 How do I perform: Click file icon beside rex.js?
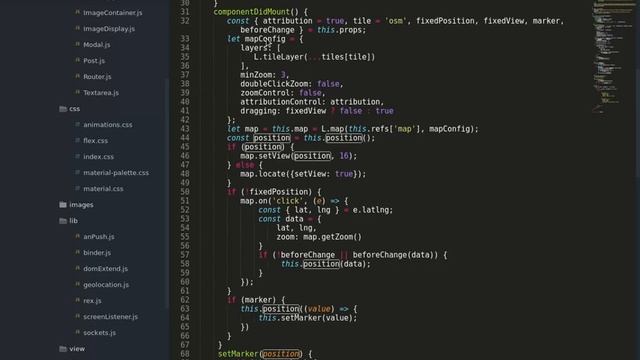pyautogui.click(x=78, y=300)
